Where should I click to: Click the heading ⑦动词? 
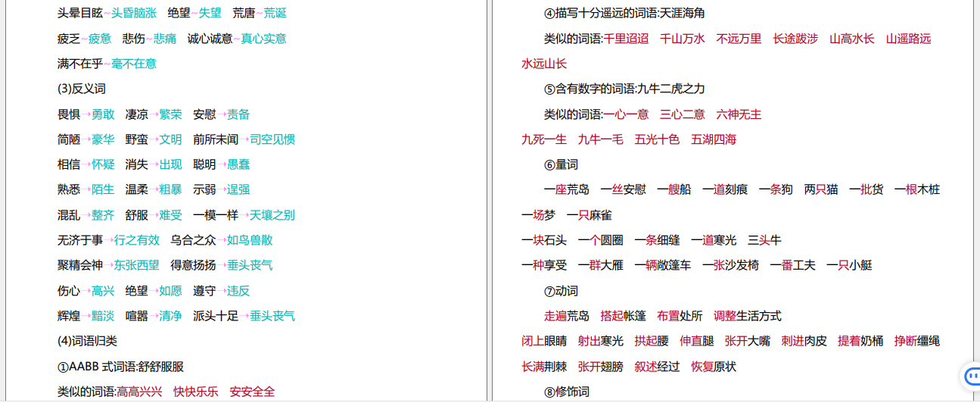pos(561,291)
